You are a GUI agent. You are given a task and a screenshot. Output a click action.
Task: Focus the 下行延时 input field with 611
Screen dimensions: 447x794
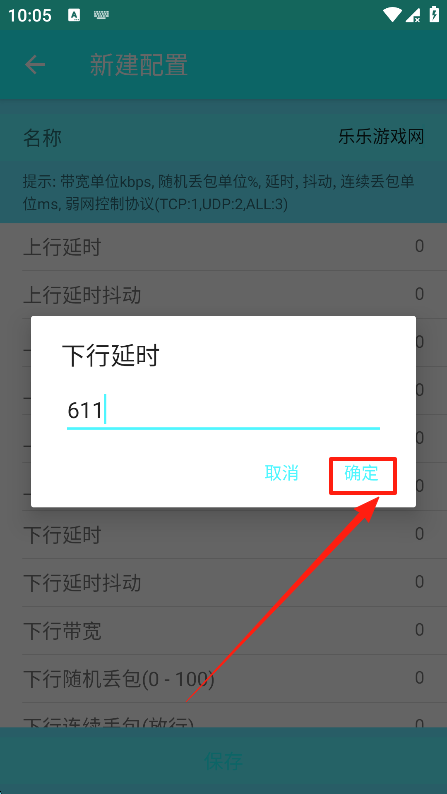tap(223, 411)
